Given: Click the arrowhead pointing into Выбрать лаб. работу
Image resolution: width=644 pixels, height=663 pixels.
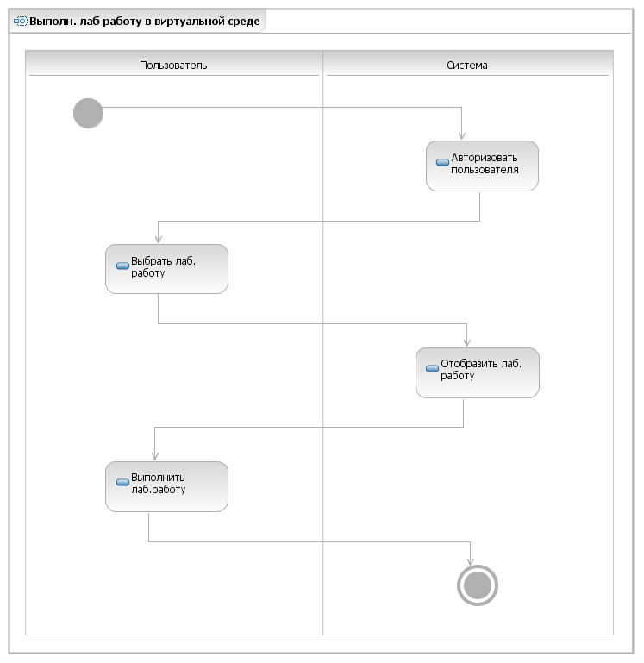Looking at the screenshot, I should [x=158, y=239].
